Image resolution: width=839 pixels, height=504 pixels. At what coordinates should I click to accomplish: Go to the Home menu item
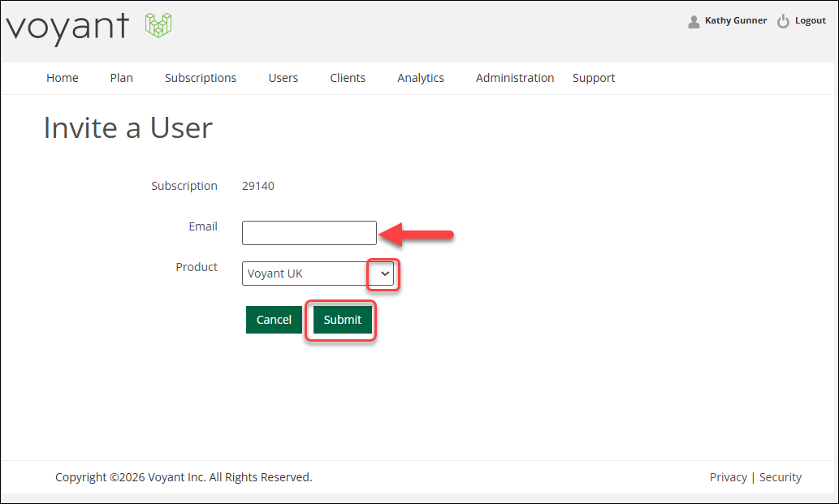pyautogui.click(x=62, y=78)
